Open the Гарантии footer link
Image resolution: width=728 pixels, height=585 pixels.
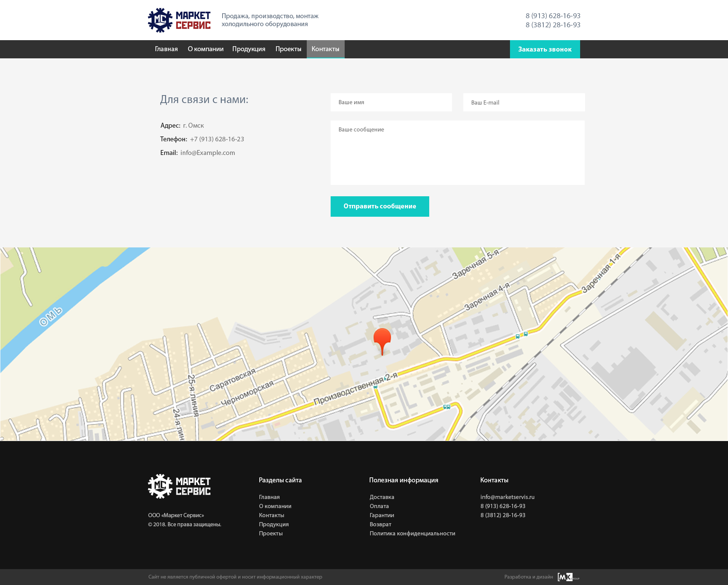pyautogui.click(x=382, y=515)
